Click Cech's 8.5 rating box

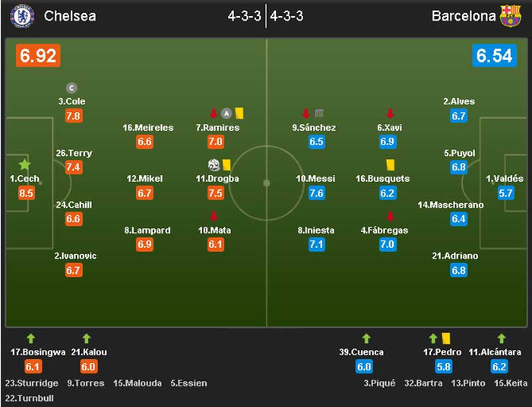pos(27,193)
